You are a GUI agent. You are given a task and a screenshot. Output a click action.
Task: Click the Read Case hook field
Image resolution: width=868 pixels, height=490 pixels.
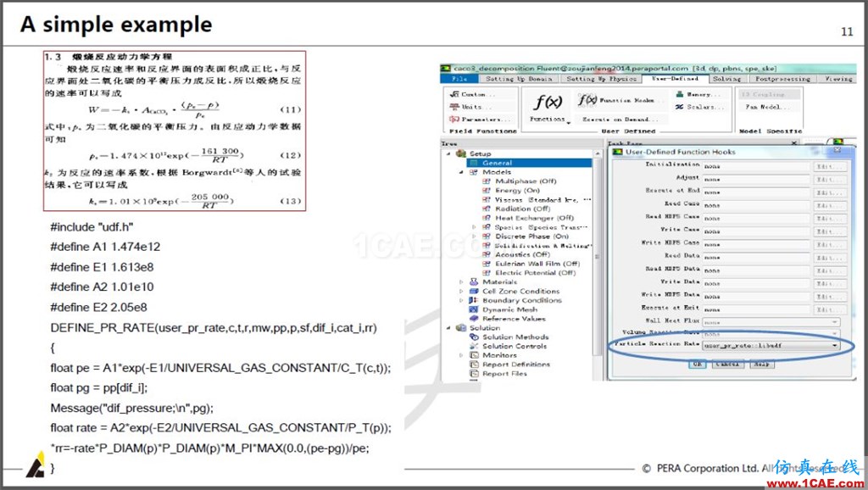756,205
